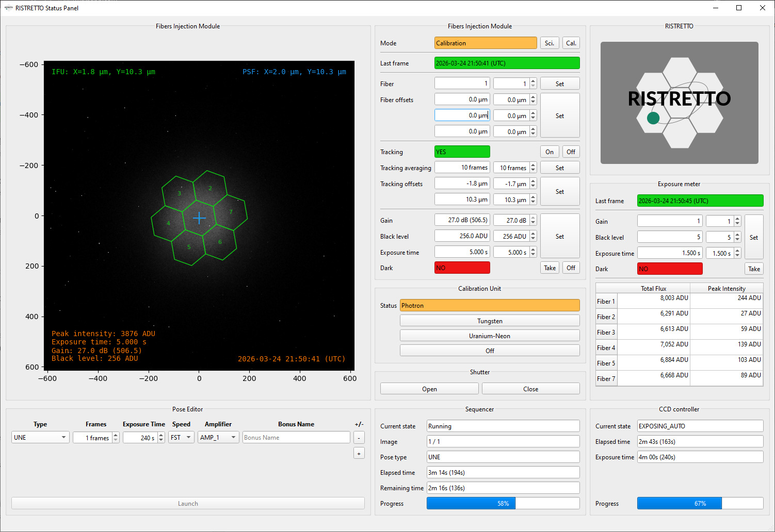Select Uranium-Neon calibration lamp
Viewport: 775px width, 532px height.
[x=490, y=336]
